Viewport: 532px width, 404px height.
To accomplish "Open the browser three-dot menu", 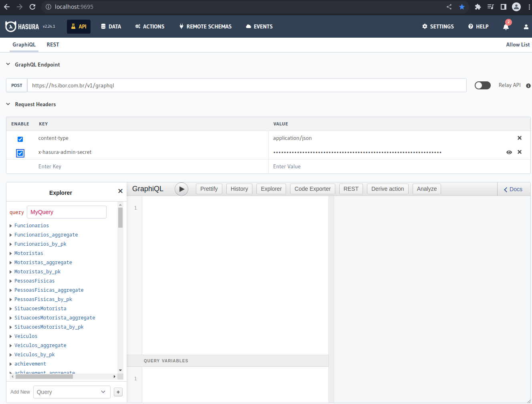I will 529,7.
